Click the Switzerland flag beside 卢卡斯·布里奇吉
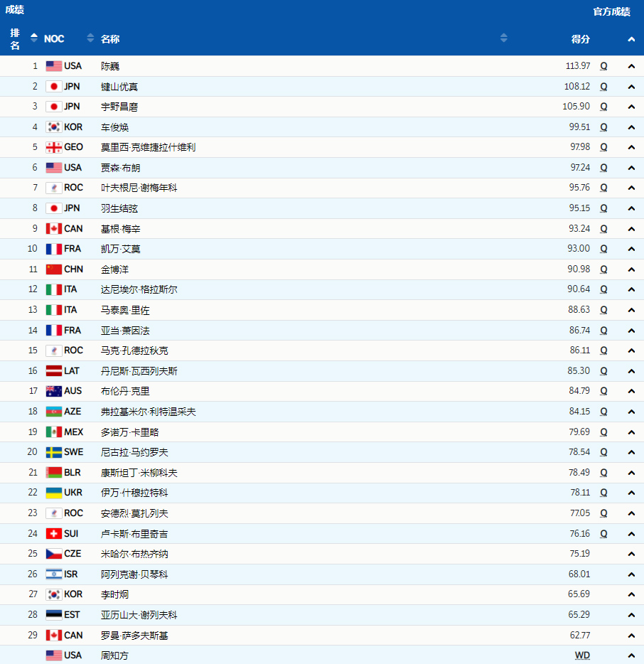 54,534
